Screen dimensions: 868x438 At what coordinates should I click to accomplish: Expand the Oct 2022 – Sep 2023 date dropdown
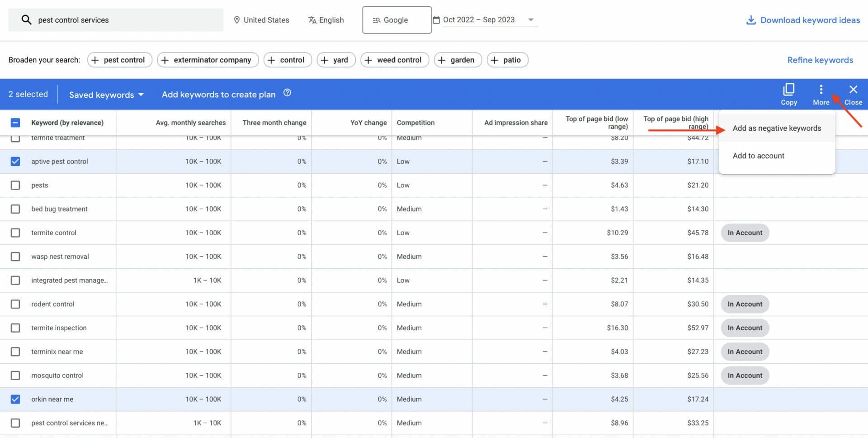530,19
